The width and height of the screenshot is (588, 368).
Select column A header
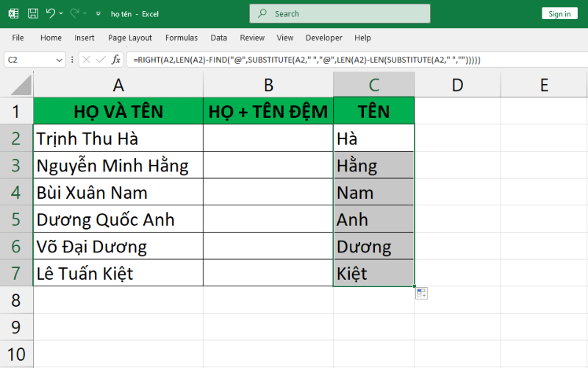click(x=118, y=85)
